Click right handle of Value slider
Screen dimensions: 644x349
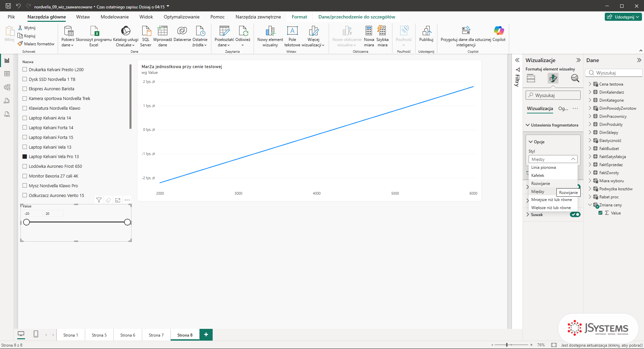(127, 222)
